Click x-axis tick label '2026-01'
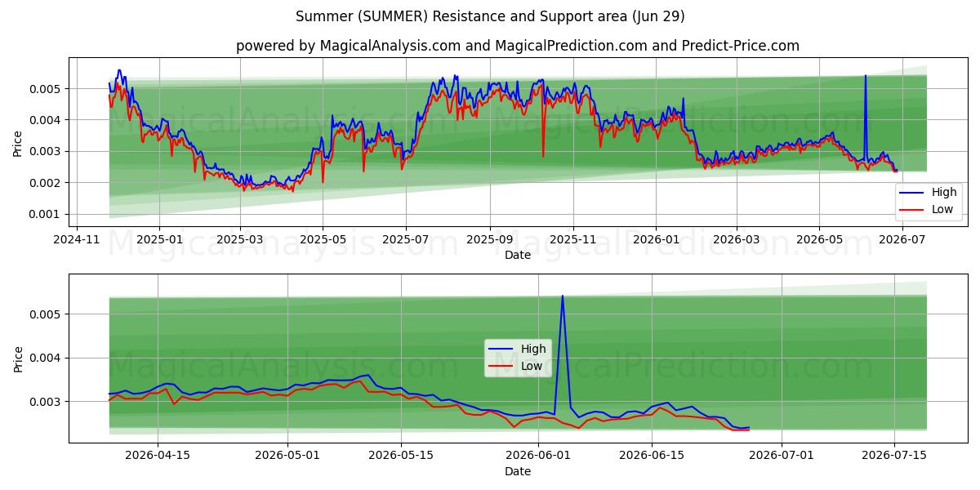The image size is (980, 490). click(656, 239)
